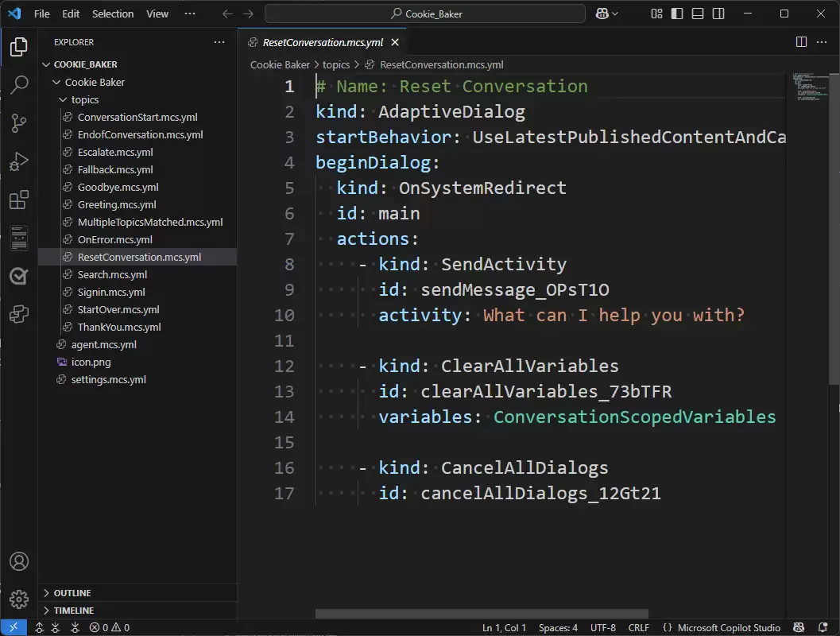Image resolution: width=840 pixels, height=636 pixels.
Task: Expand the OUTLINE section
Action: 72,592
